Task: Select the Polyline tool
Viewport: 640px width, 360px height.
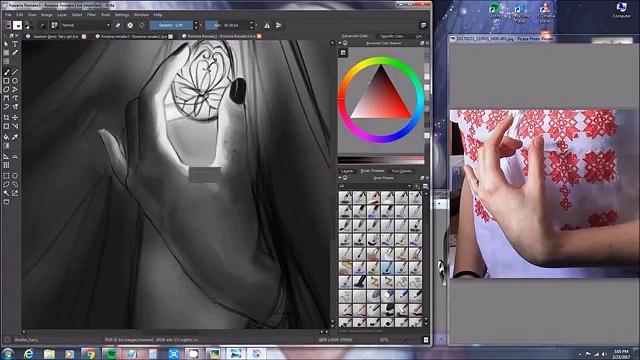Action: click(x=15, y=89)
